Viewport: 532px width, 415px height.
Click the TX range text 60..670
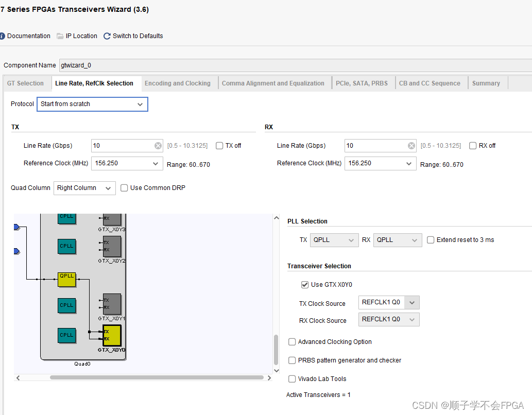pos(188,165)
